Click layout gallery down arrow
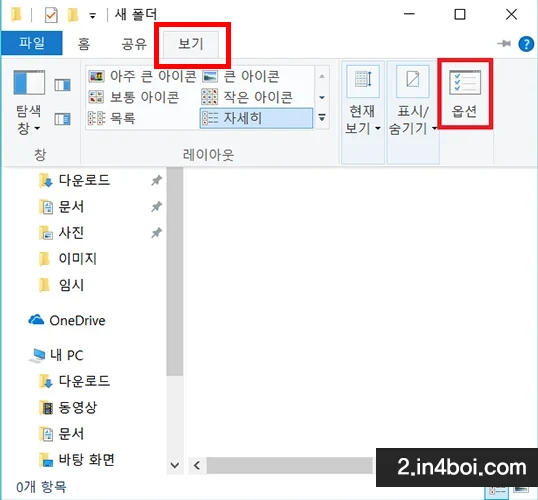Image resolution: width=538 pixels, height=500 pixels. 322,97
